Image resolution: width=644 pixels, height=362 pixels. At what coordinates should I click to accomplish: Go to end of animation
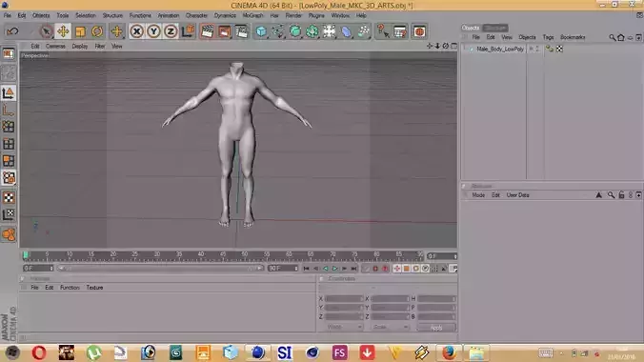(353, 269)
